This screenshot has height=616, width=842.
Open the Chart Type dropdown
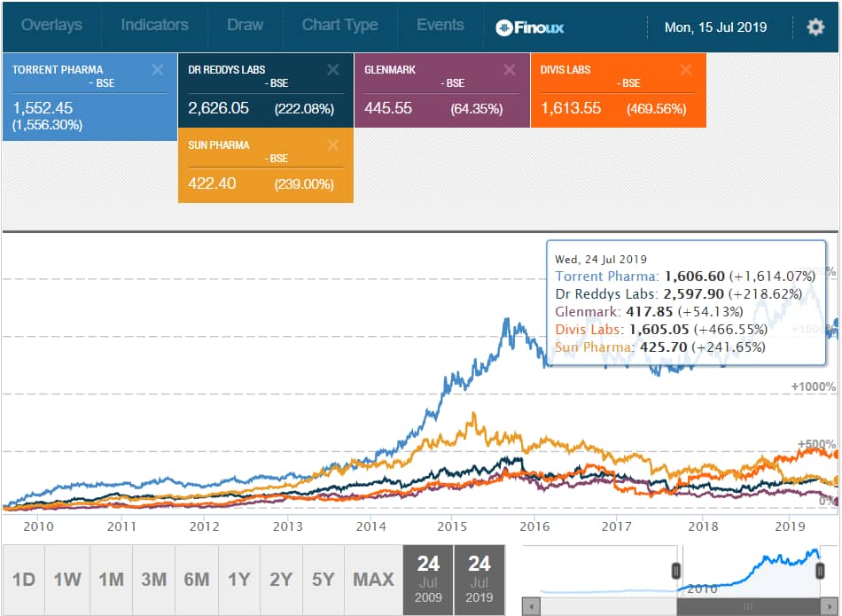(339, 25)
